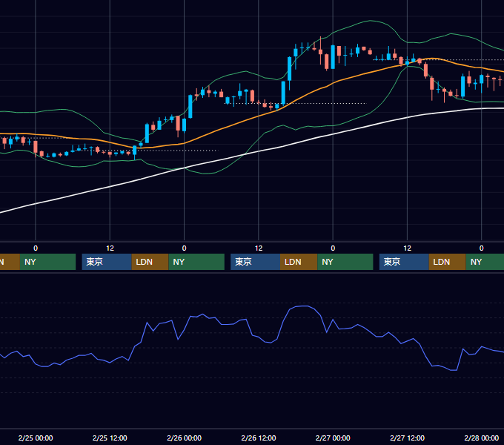Select the 2/28 00:00 date label
Screen dimensions: 504x445
[482, 438]
